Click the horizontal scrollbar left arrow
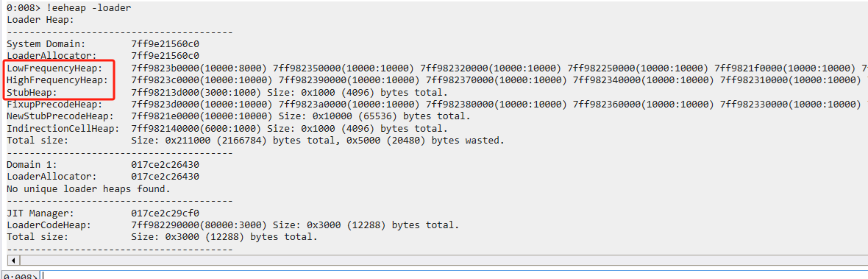This screenshot has height=279, width=868. [13, 260]
